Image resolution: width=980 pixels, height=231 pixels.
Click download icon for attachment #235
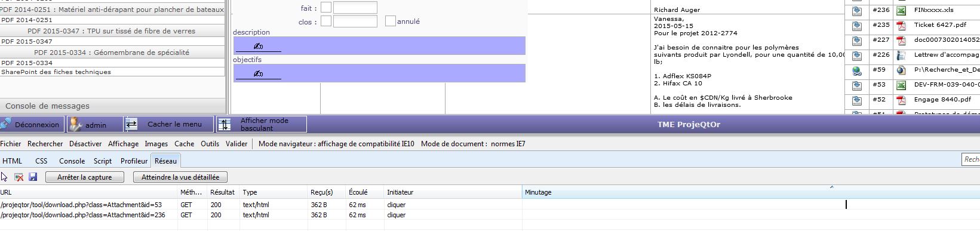856,26
